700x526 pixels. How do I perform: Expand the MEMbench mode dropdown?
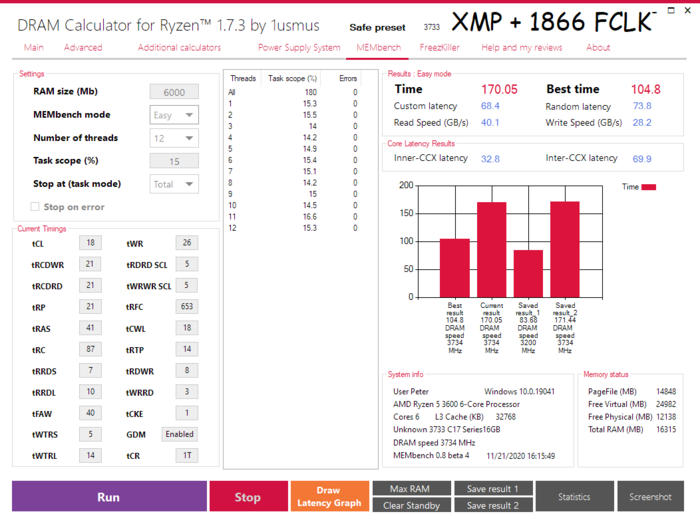coord(174,115)
